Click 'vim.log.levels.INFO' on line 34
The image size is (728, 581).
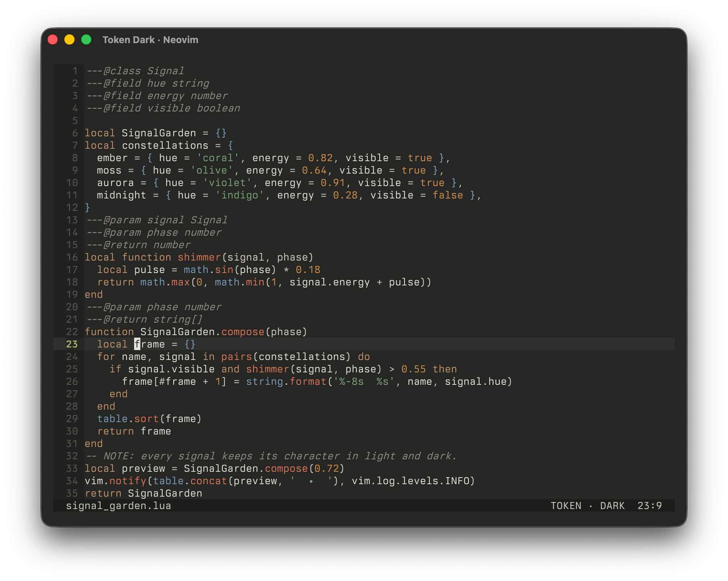(x=410, y=481)
